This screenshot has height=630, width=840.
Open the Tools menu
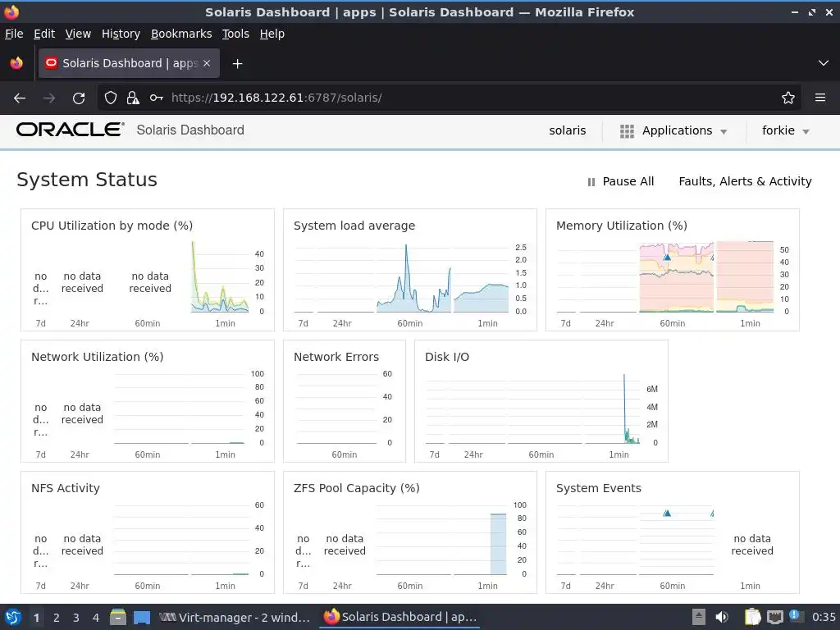(235, 34)
